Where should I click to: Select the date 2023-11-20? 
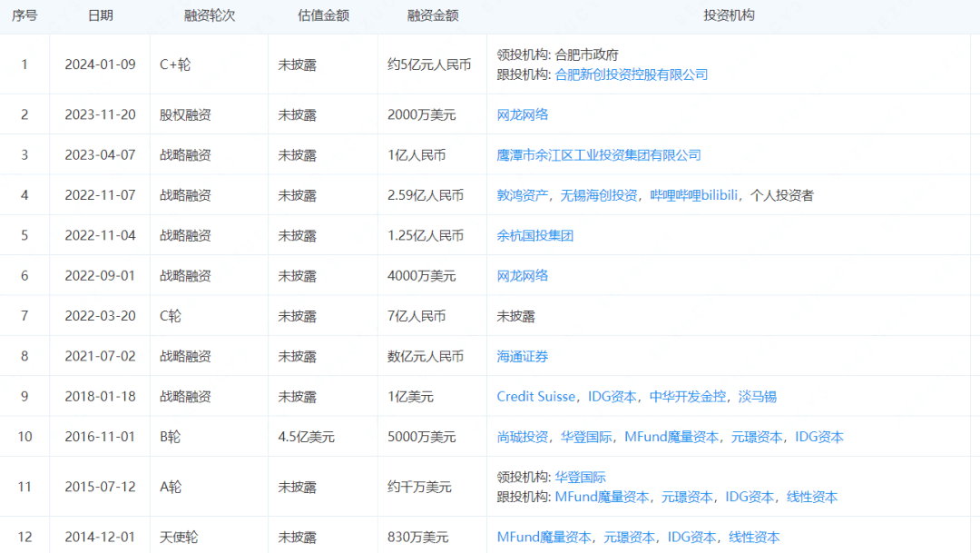pyautogui.click(x=100, y=114)
